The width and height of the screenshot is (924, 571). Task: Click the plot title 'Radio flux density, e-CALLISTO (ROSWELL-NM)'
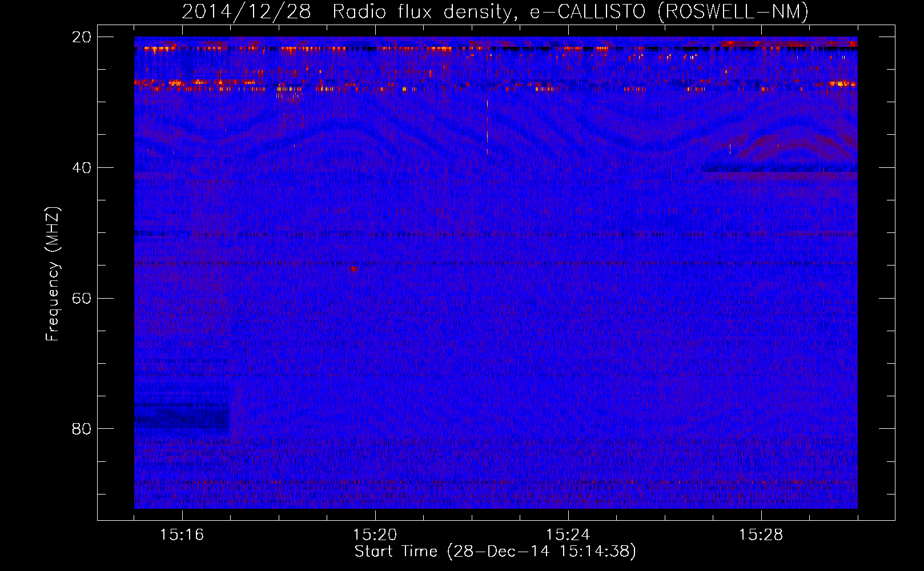(570, 12)
